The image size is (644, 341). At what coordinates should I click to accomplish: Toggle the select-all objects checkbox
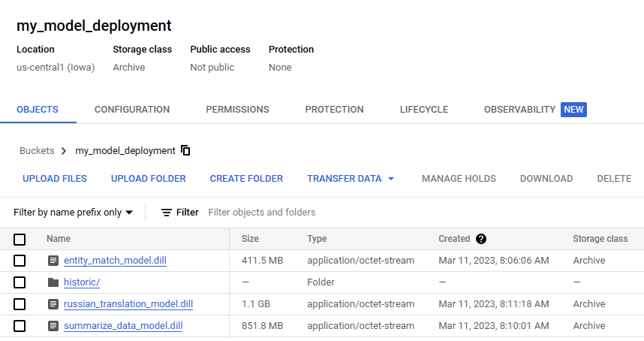(20, 240)
